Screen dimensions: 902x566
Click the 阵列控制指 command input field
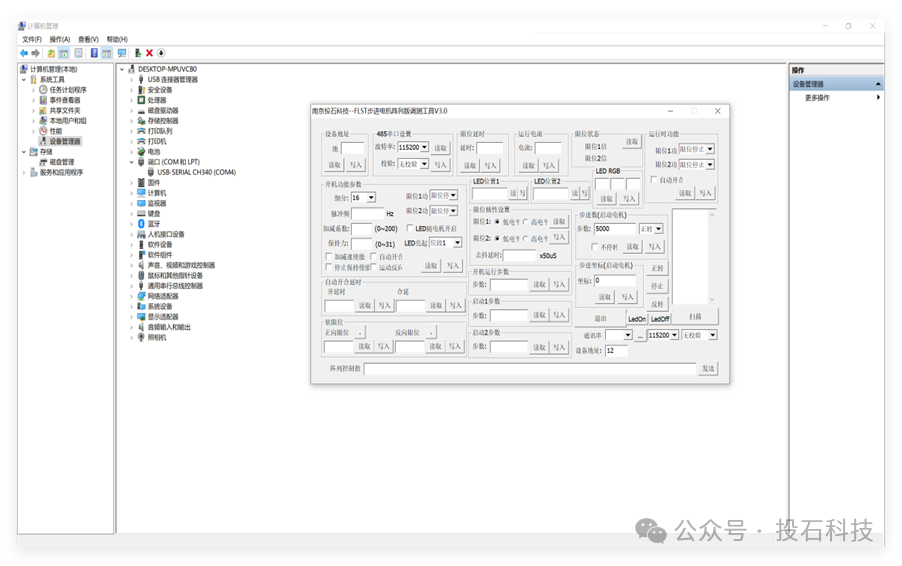[x=529, y=369]
